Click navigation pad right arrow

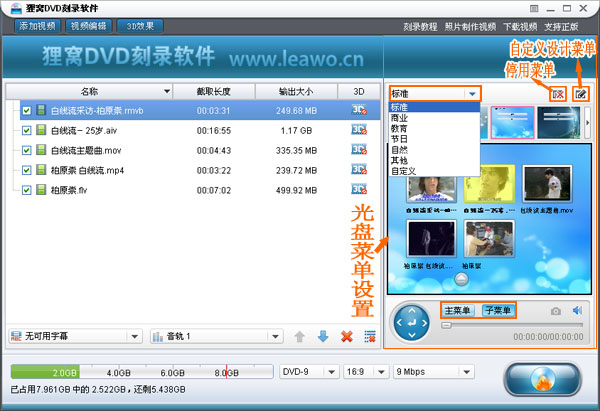pyautogui.click(x=424, y=323)
